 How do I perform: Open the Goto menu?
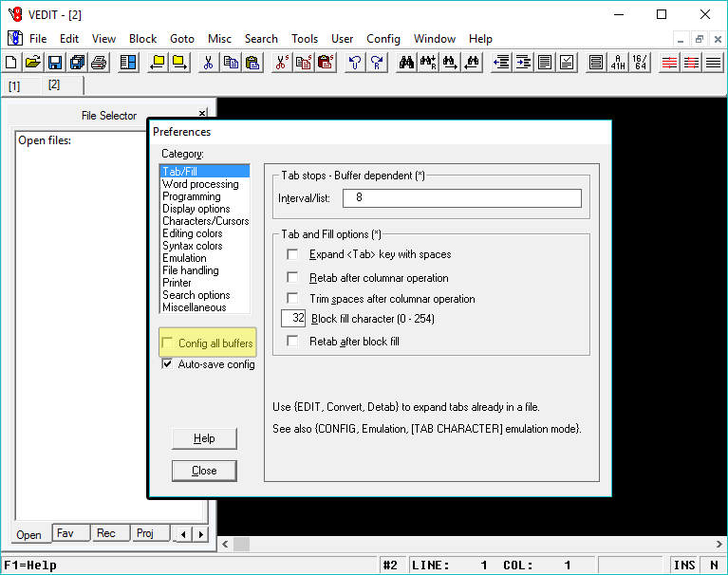[182, 39]
